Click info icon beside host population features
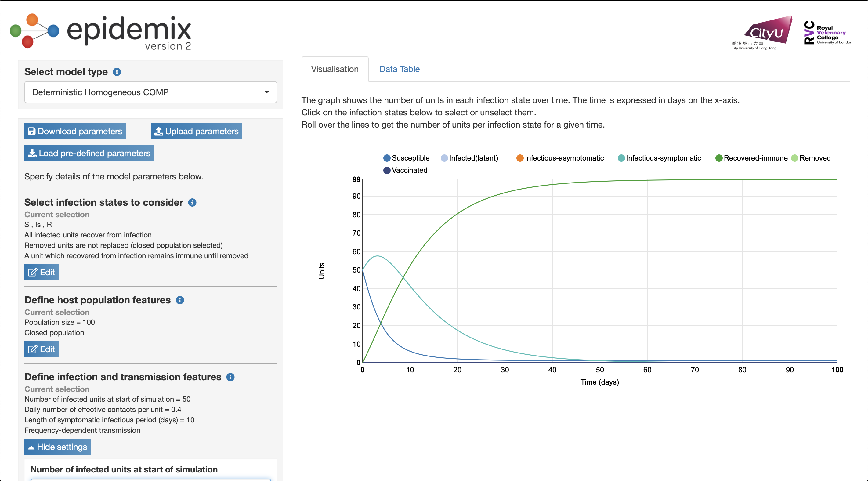This screenshot has height=481, width=868. [180, 300]
